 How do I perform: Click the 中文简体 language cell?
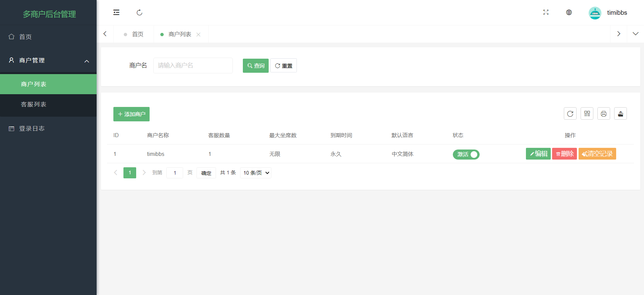402,154
